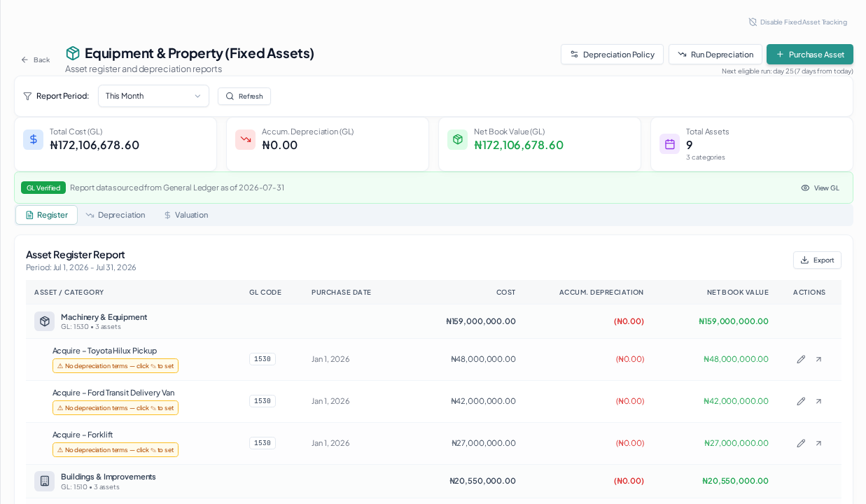The height and width of the screenshot is (504, 866).
Task: Click the edit pencil icon for Toyota Hilux Pickup
Action: (x=801, y=359)
